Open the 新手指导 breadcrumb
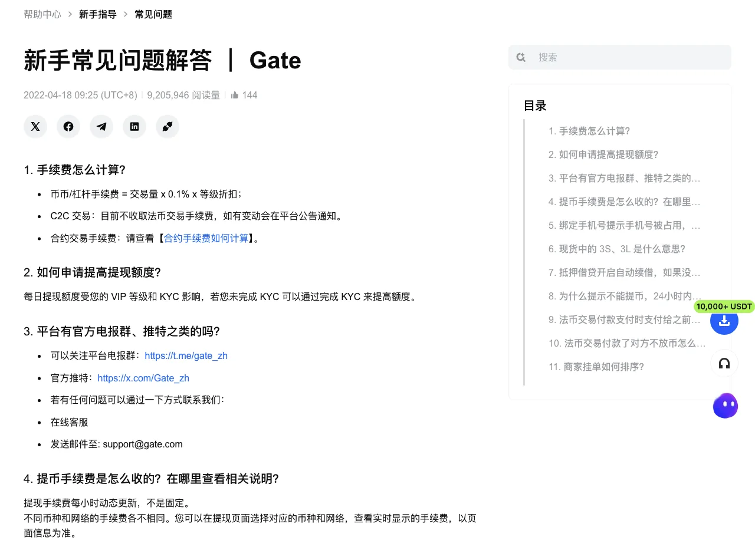This screenshot has width=755, height=560. (98, 14)
